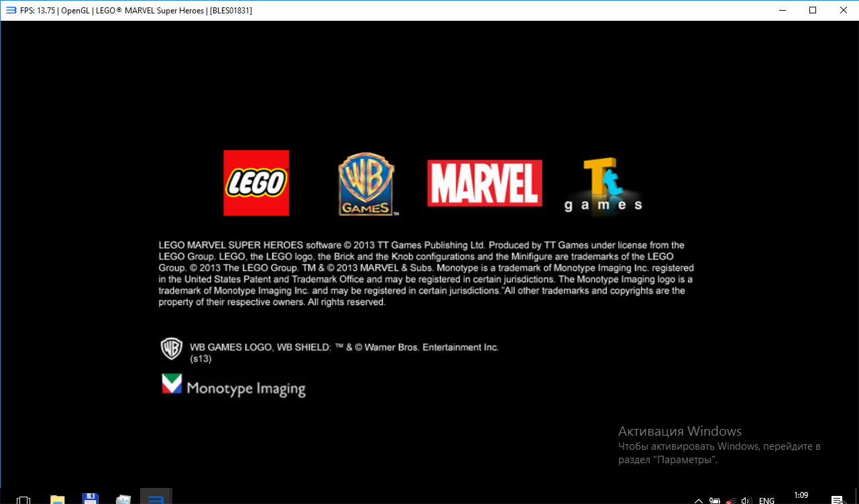Click the window title text showing FPS
The width and height of the screenshot is (859, 504).
(136, 11)
